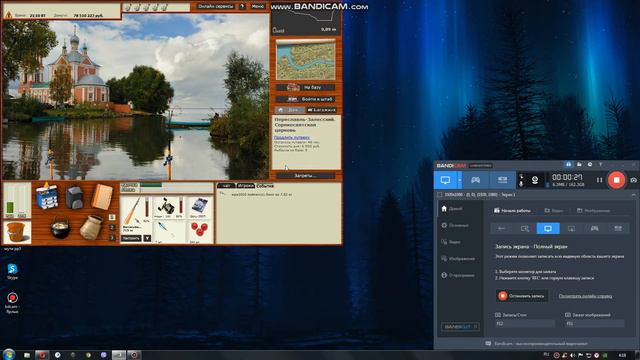Open the online help link in Bandicam
This screenshot has width=640, height=360.
point(585,296)
